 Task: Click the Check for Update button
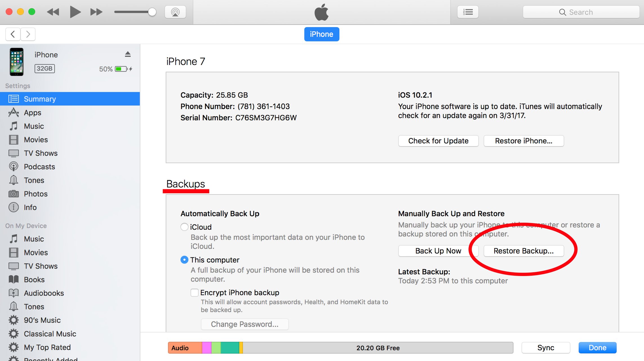click(x=438, y=141)
